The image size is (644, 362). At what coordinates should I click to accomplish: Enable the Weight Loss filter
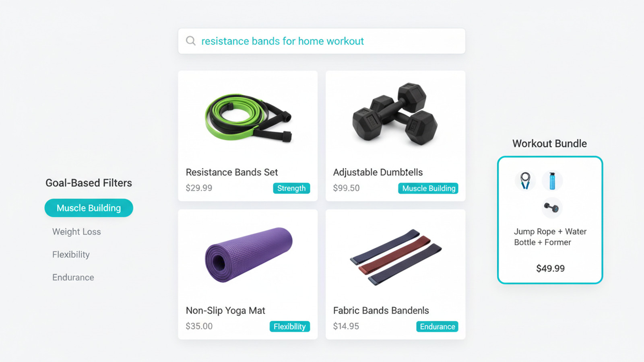[76, 232]
